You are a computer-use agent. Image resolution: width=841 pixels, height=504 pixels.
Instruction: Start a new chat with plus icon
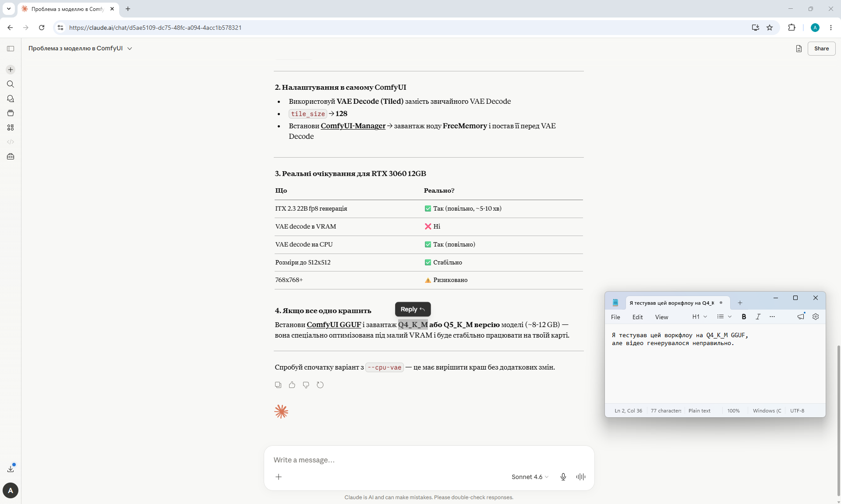pos(11,70)
